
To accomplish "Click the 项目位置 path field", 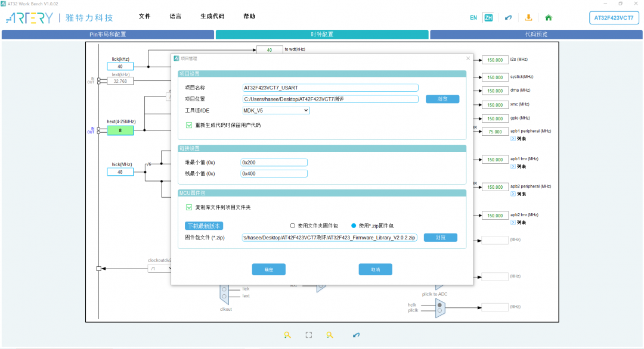I will pos(330,99).
